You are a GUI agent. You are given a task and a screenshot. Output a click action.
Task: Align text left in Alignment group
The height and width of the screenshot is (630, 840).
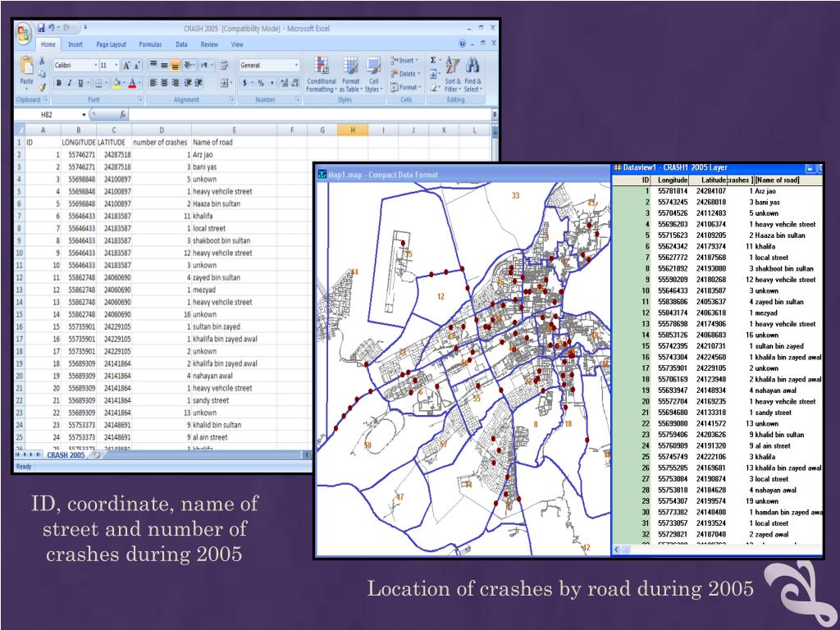(153, 83)
